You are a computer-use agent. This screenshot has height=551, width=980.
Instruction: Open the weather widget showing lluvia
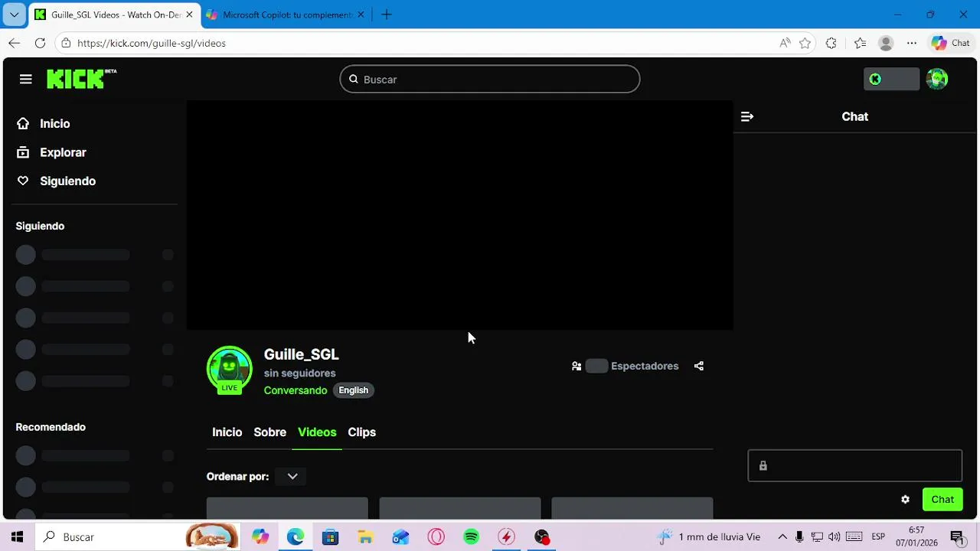[709, 537]
